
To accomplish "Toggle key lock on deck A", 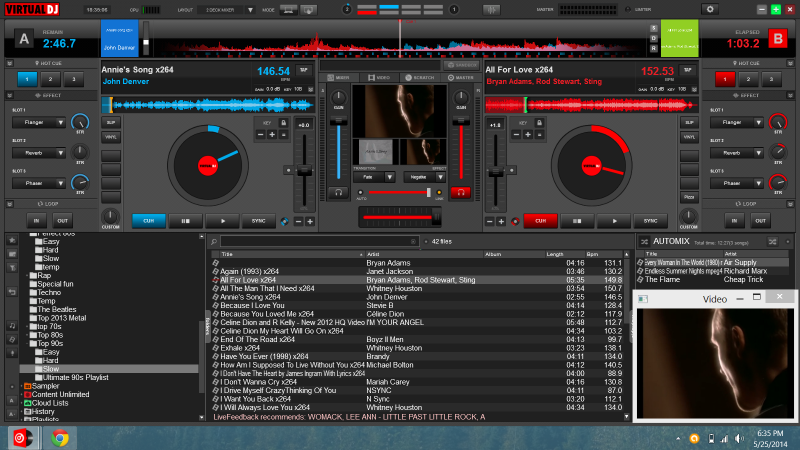I will click(x=284, y=123).
